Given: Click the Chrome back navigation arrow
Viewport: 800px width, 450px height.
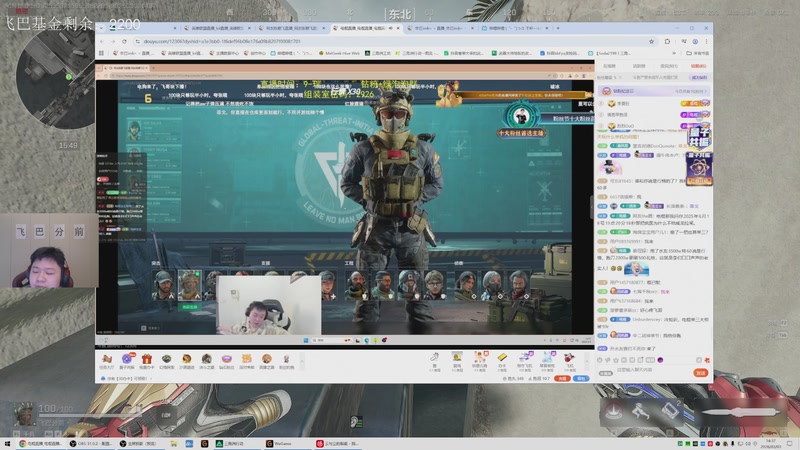Looking at the screenshot, I should click(102, 41).
